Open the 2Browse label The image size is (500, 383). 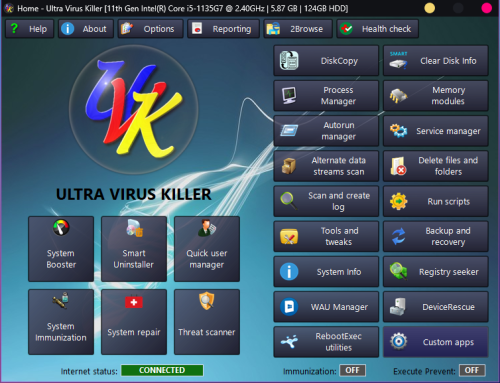coord(306,29)
